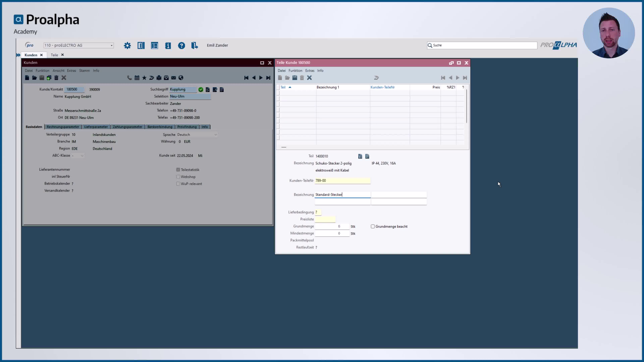644x362 pixels.
Task: Close the Kunden document tab
Action: pyautogui.click(x=41, y=55)
